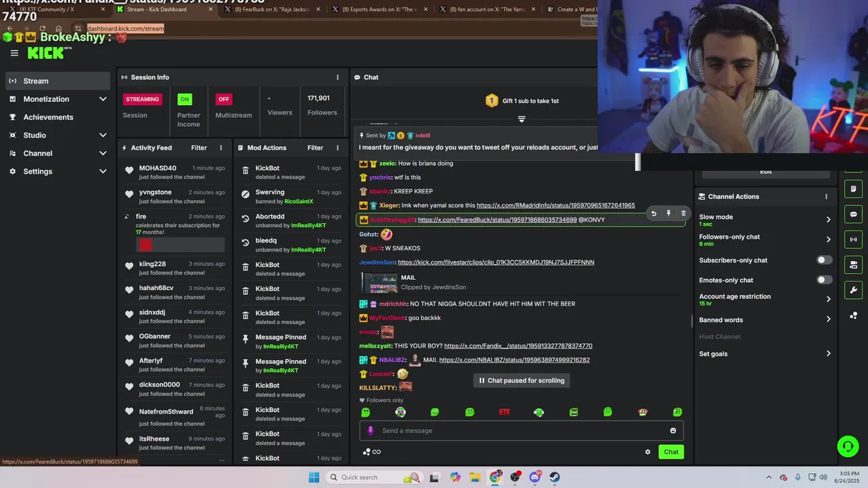Image resolution: width=868 pixels, height=488 pixels.
Task: Open emoji picker in message box
Action: 673,430
